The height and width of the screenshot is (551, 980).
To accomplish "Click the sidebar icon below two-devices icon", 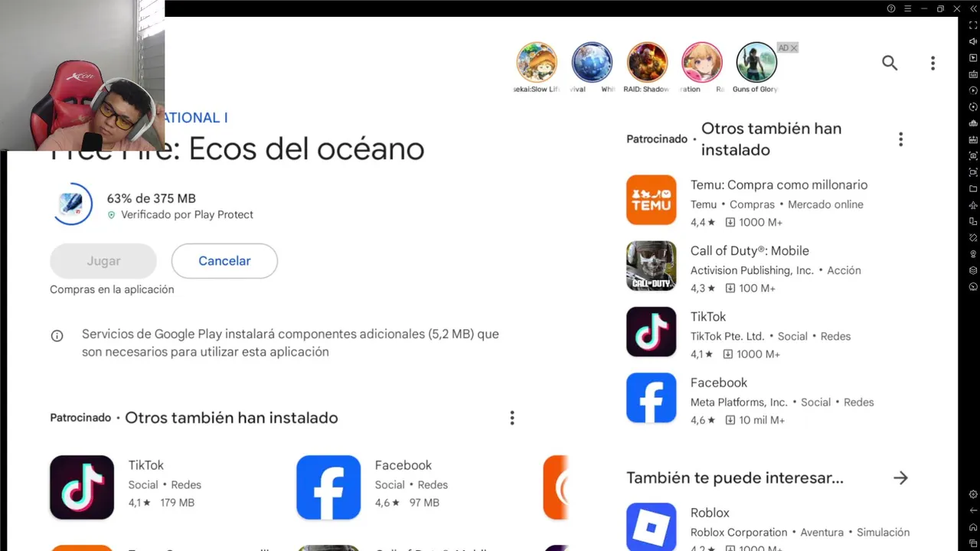I will click(973, 238).
